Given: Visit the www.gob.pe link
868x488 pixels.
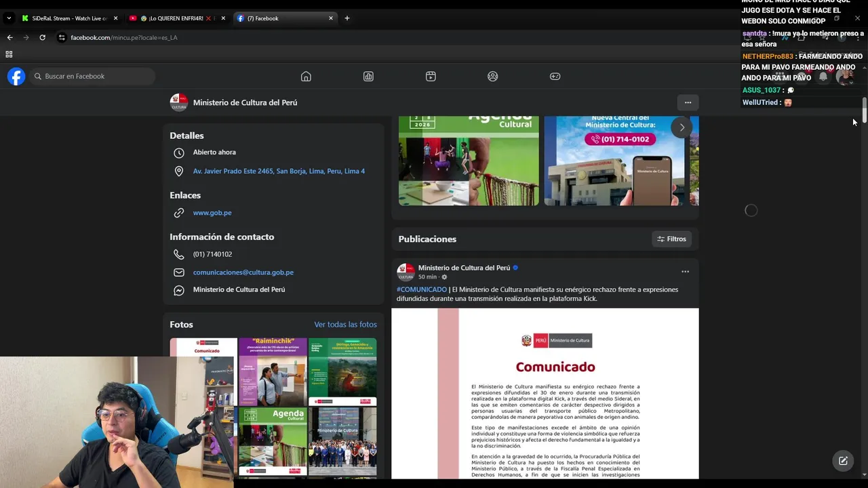Looking at the screenshot, I should point(212,213).
